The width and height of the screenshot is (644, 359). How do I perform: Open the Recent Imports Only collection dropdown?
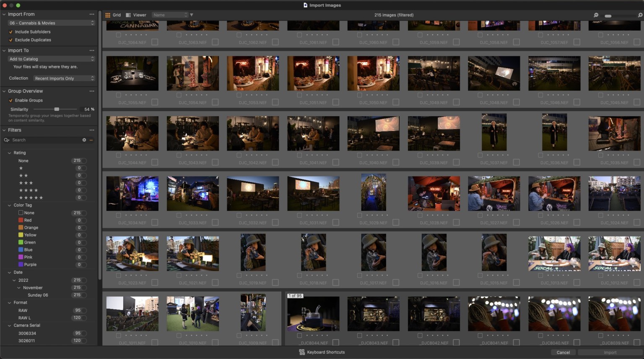click(64, 78)
